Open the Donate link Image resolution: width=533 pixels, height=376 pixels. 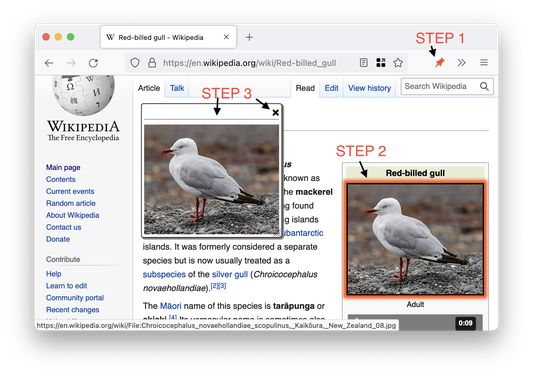click(x=58, y=239)
